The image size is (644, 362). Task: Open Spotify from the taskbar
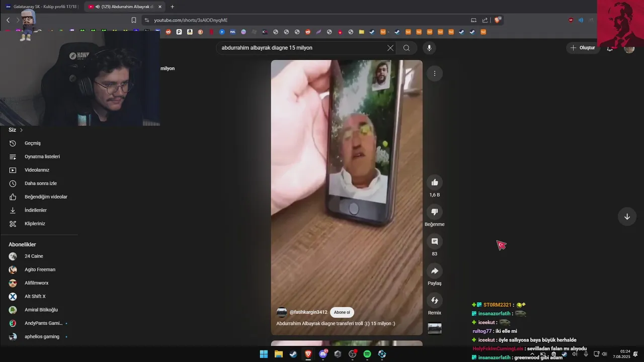[x=367, y=354]
